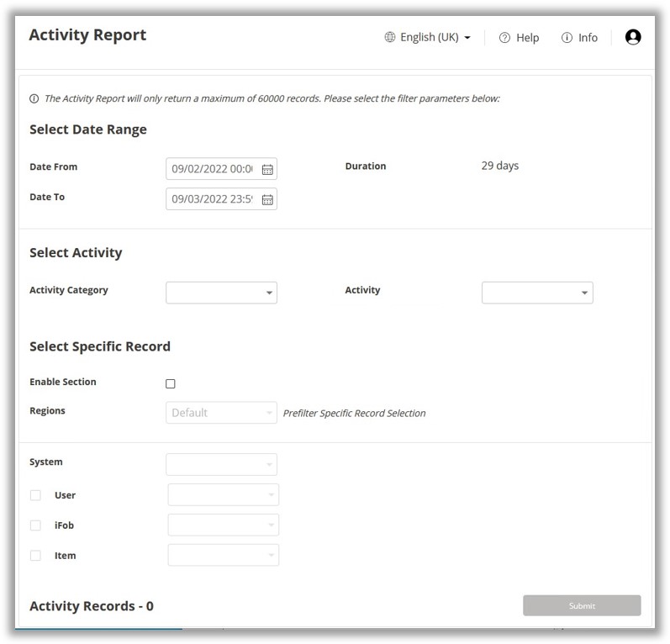670x644 pixels.
Task: Open the Date To calendar picker icon
Action: tap(267, 199)
